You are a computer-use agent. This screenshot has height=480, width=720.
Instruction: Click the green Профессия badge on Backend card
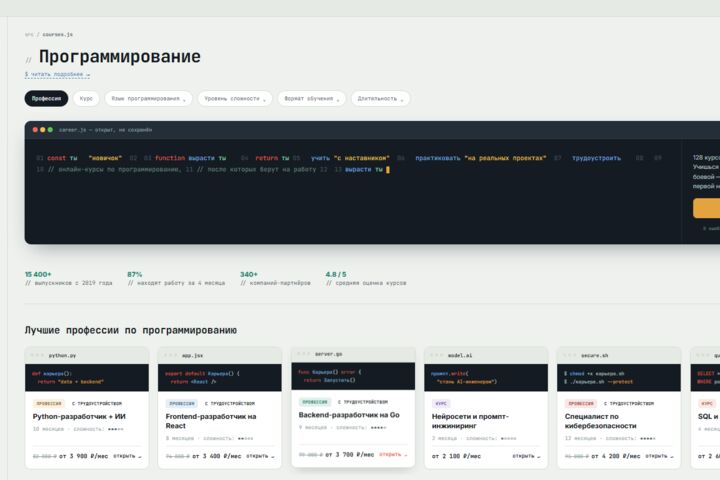tap(315, 402)
